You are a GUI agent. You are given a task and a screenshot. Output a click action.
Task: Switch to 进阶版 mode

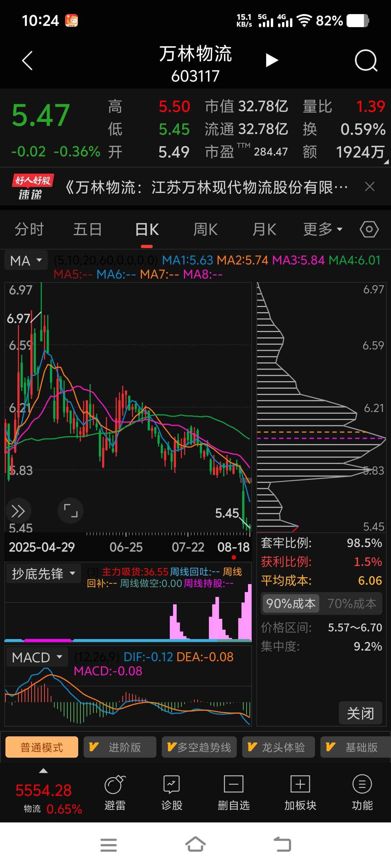[120, 747]
